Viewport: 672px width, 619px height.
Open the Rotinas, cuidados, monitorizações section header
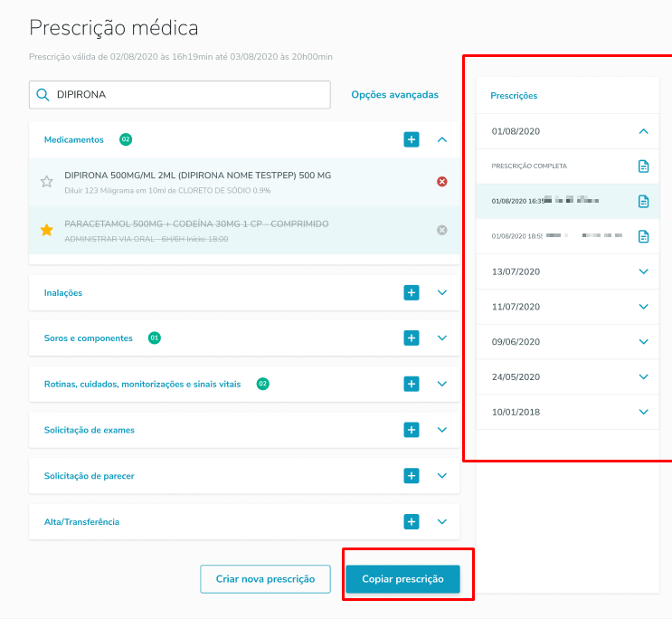click(x=143, y=384)
